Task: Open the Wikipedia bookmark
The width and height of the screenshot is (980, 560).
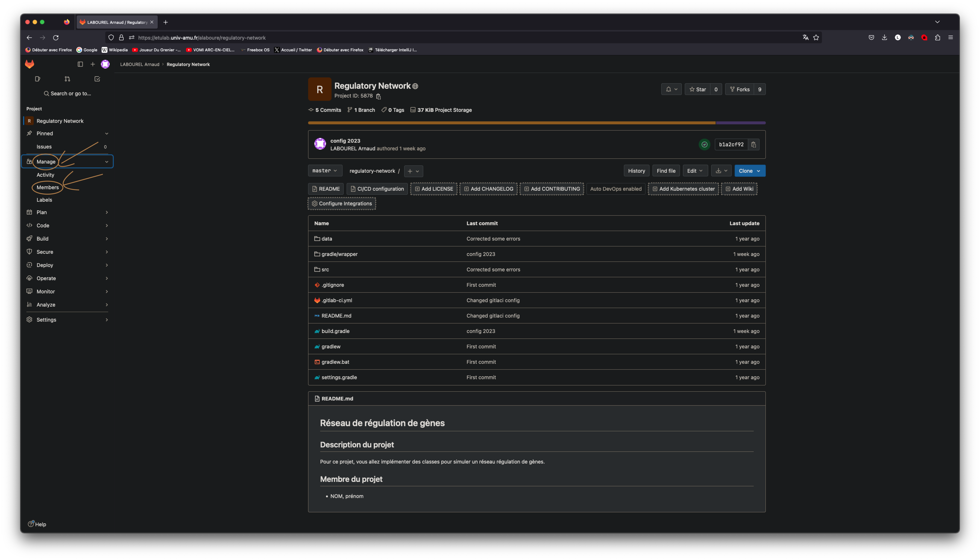Action: 115,50
